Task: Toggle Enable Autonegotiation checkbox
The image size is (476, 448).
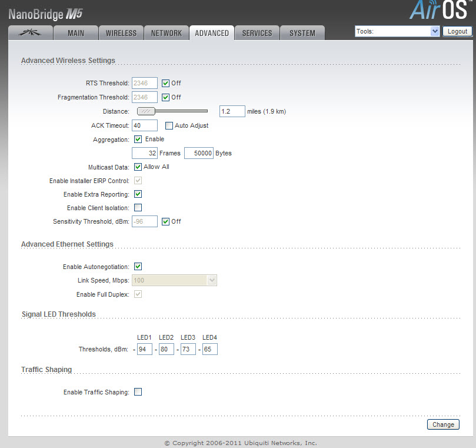Action: (x=138, y=266)
